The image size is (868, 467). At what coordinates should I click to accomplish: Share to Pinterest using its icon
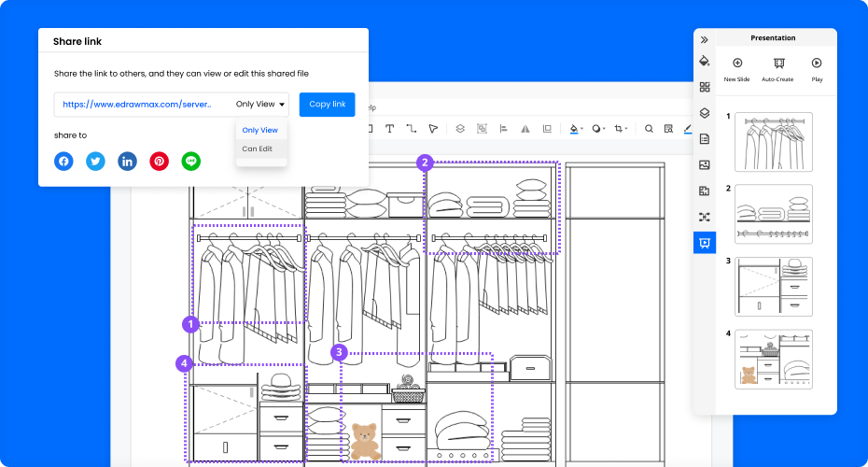pyautogui.click(x=160, y=161)
